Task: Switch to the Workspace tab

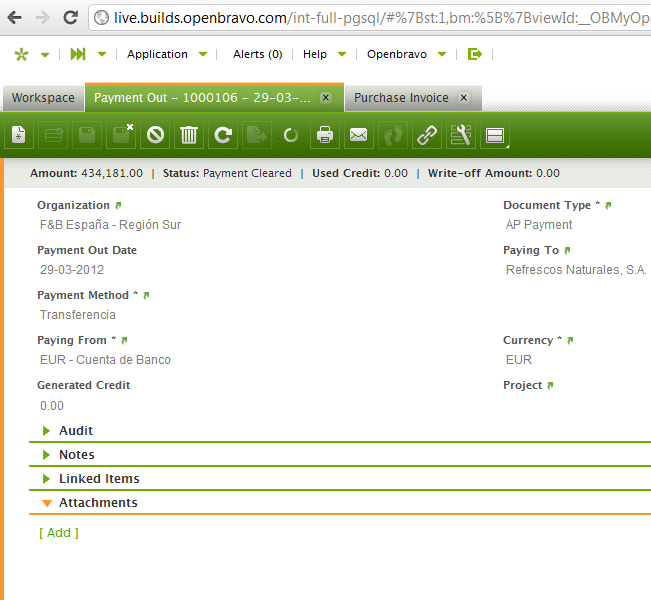Action: 43,98
